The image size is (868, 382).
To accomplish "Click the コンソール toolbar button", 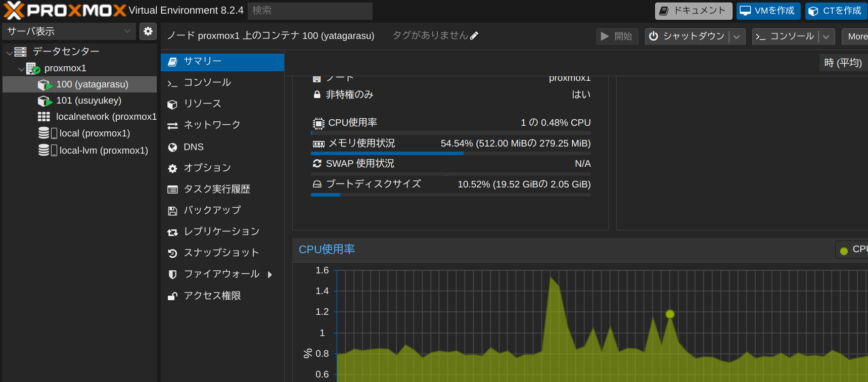I will [x=785, y=36].
